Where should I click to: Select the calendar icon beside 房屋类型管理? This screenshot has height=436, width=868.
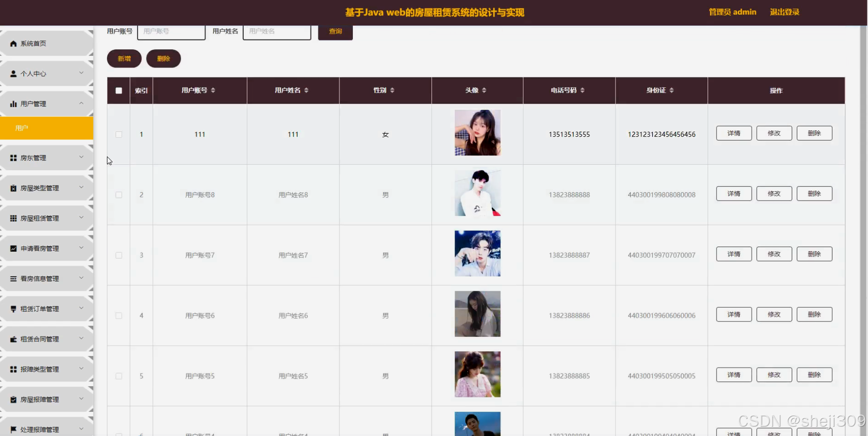point(13,188)
